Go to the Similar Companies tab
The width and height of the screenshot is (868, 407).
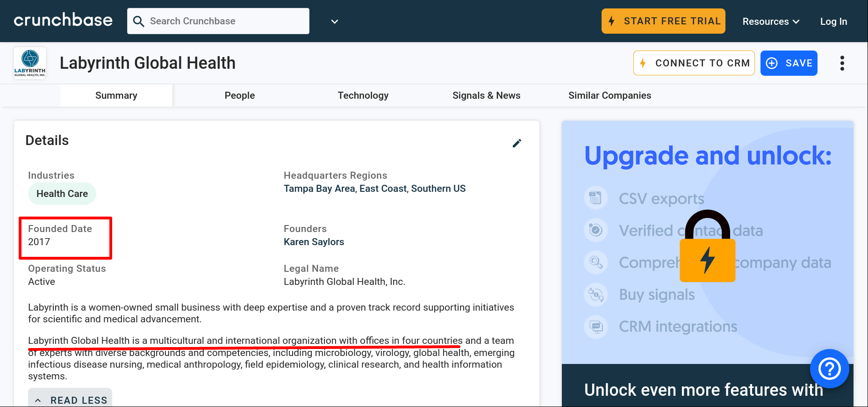610,95
